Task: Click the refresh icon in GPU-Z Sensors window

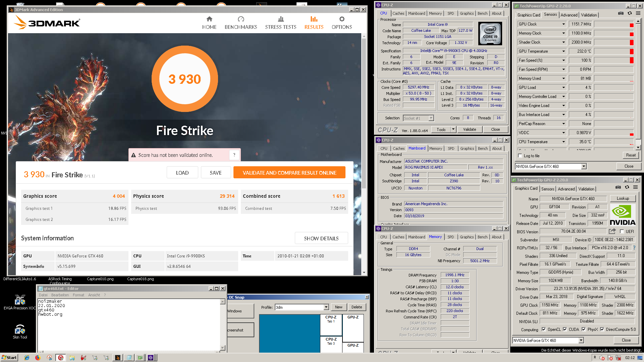Action: pyautogui.click(x=630, y=13)
